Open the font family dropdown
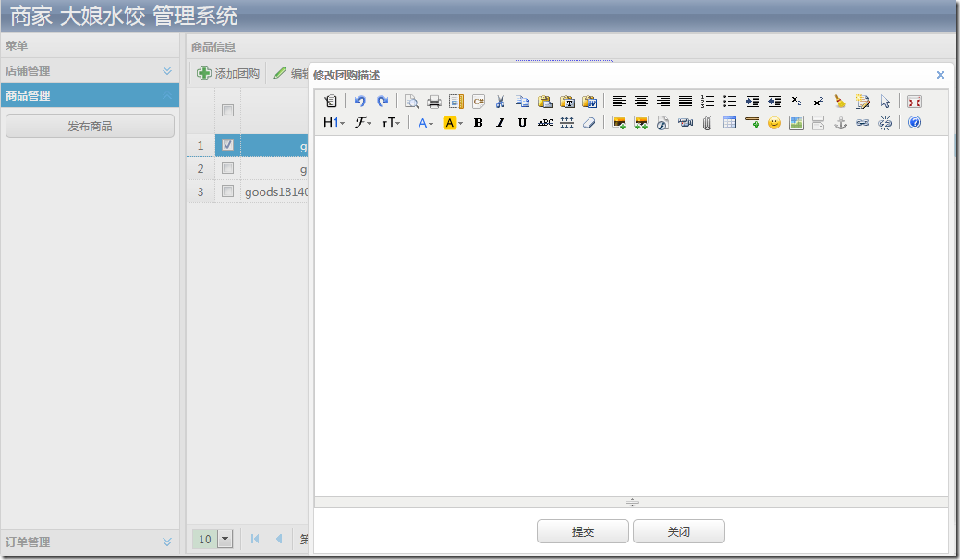 362,122
